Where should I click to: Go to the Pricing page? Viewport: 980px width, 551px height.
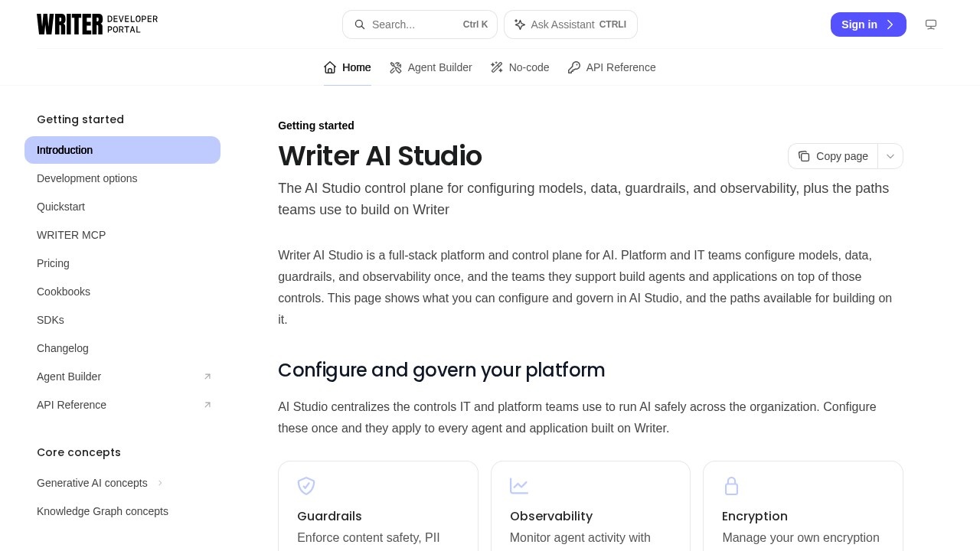(x=122, y=263)
